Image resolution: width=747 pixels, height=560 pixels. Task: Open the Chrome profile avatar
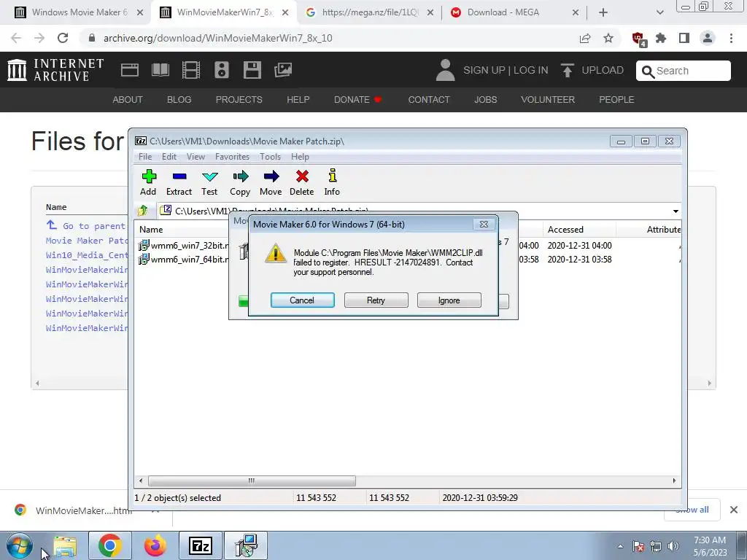[708, 38]
